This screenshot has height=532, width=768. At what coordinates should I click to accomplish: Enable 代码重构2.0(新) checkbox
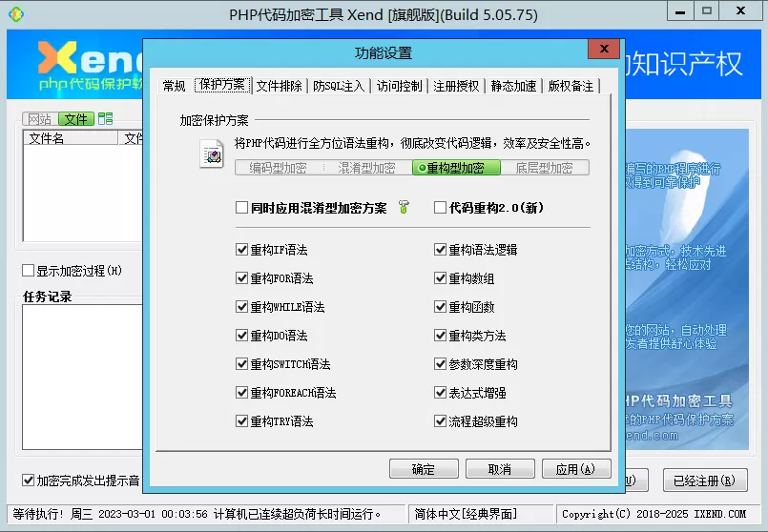tap(440, 208)
